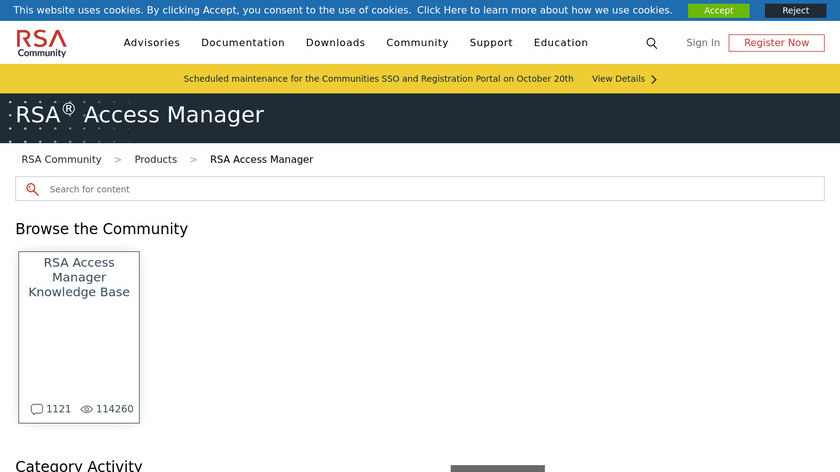This screenshot has height=472, width=840.
Task: Open the header search magnifier icon
Action: 651,43
